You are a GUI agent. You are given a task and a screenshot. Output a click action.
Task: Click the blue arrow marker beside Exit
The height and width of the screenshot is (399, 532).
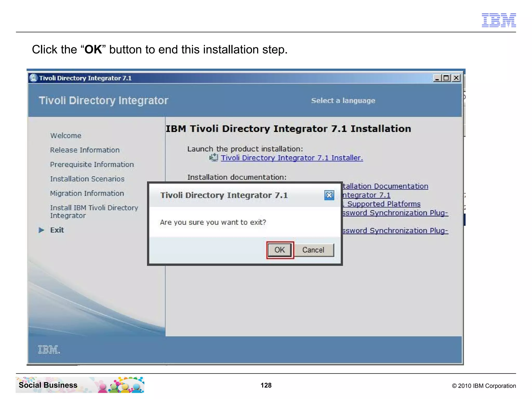41,230
